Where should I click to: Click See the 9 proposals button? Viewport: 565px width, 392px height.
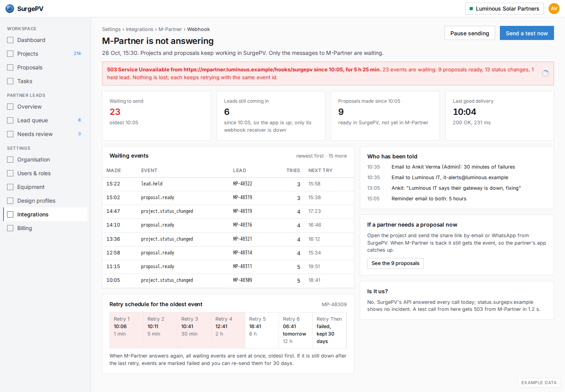point(395,263)
